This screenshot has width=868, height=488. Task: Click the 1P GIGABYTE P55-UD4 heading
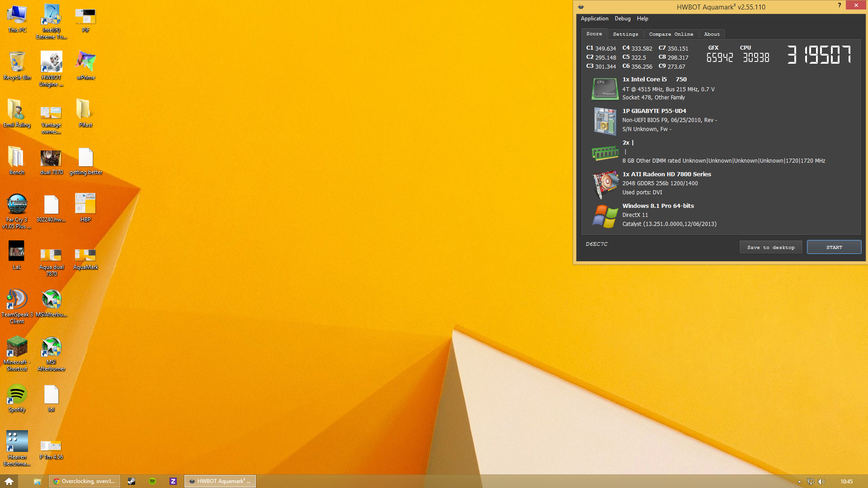click(x=654, y=111)
